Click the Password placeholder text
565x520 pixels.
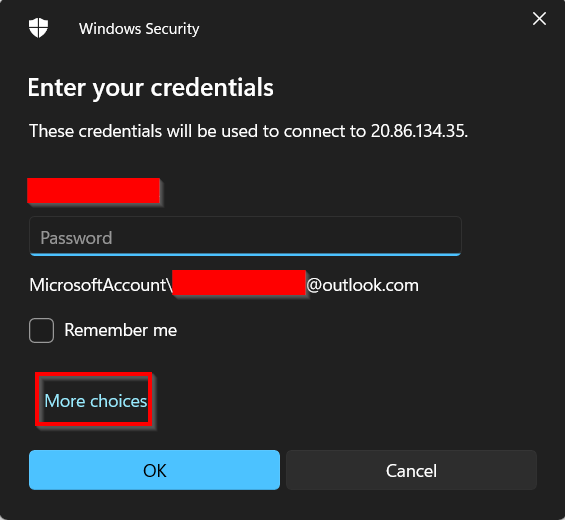(x=76, y=238)
